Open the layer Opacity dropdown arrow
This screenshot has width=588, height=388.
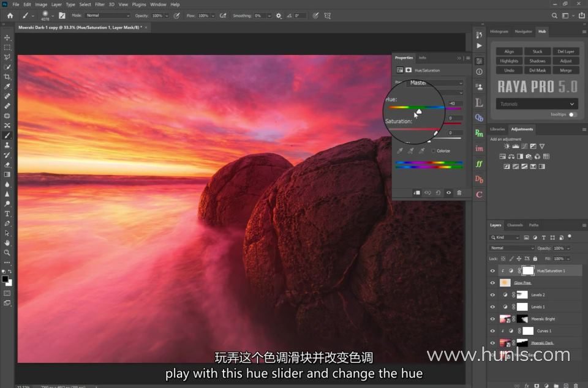tap(568, 248)
